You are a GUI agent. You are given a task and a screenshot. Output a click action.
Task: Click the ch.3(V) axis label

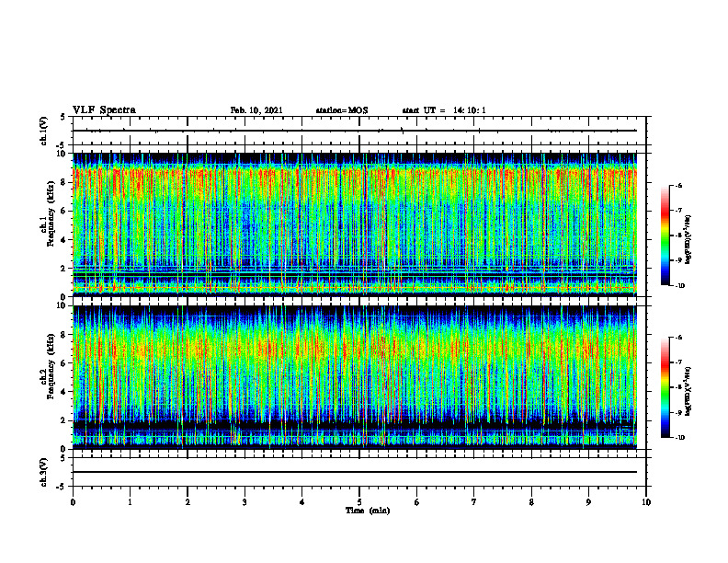tap(44, 472)
